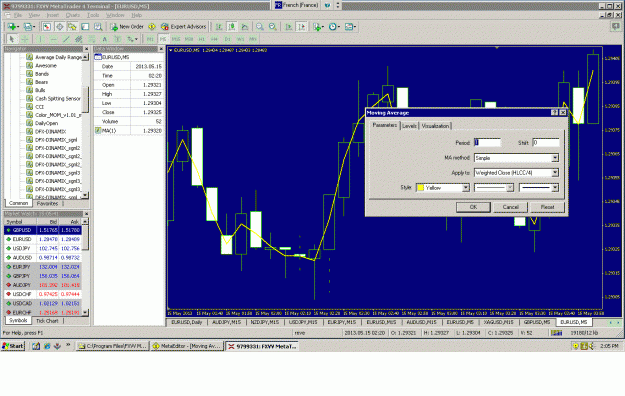
Task: Select the crosshair tool
Action: click(x=24, y=39)
